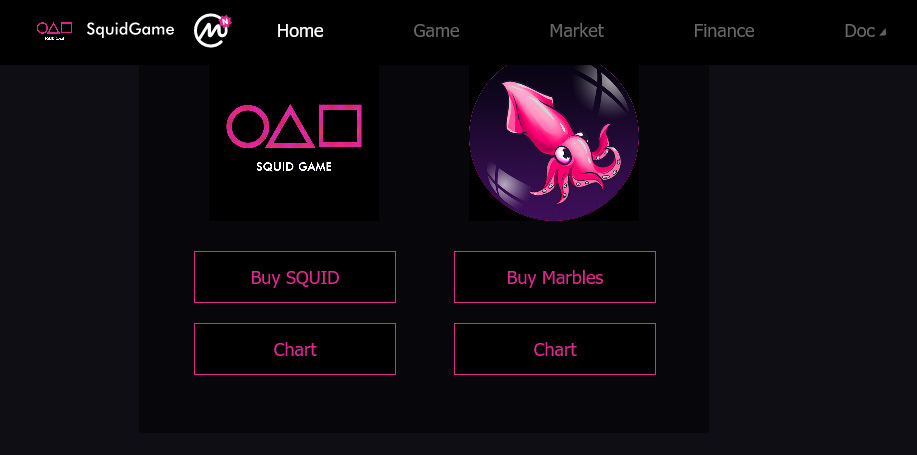Open the Game menu item
The image size is (917, 455).
point(436,31)
